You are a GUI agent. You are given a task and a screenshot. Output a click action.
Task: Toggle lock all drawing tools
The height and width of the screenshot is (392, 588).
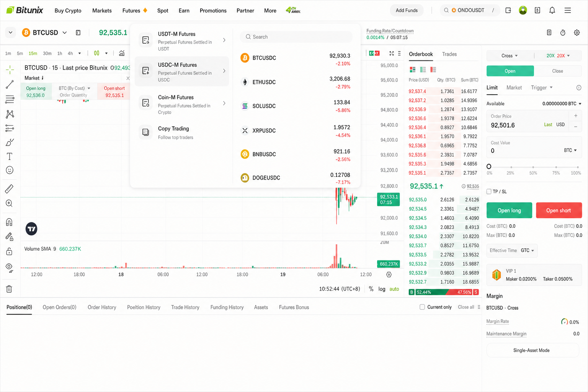[10, 252]
